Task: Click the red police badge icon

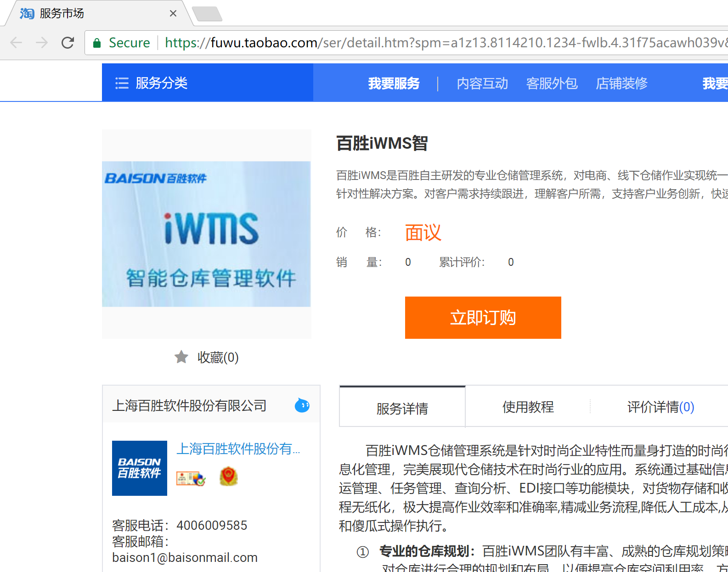Action: (x=229, y=476)
